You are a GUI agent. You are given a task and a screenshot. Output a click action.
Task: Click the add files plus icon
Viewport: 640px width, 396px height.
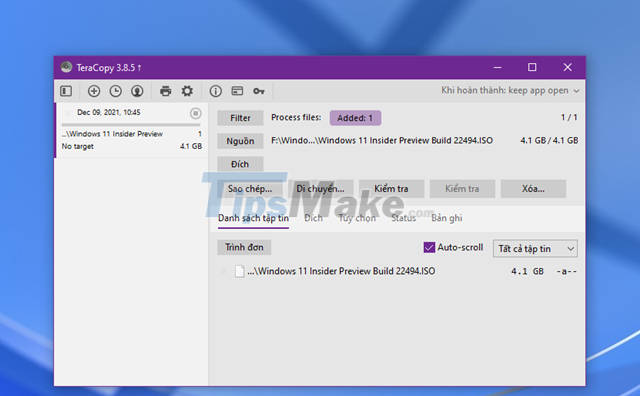(x=94, y=91)
